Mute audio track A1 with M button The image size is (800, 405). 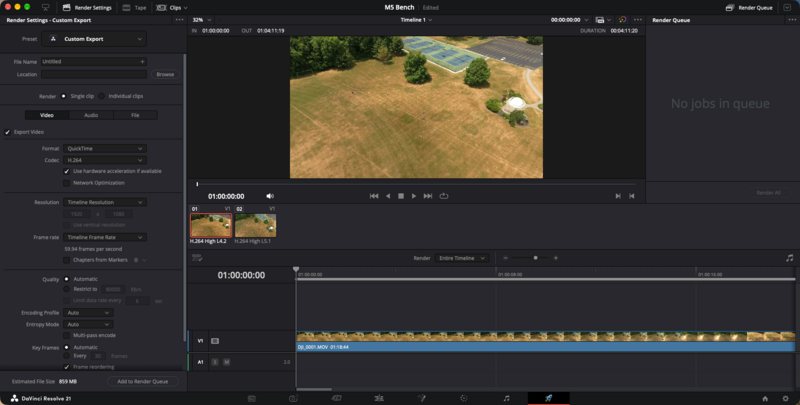point(227,362)
